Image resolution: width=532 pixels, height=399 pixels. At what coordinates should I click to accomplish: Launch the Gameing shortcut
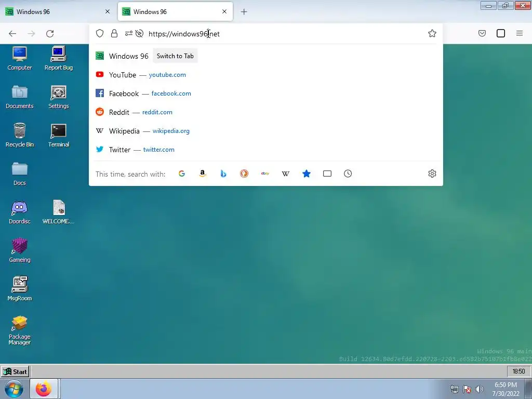click(x=19, y=250)
